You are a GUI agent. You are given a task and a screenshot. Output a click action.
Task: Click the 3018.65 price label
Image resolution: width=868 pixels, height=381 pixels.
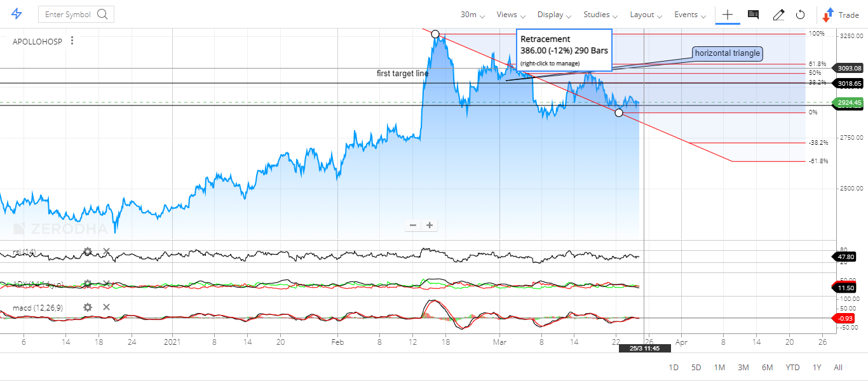click(x=849, y=83)
